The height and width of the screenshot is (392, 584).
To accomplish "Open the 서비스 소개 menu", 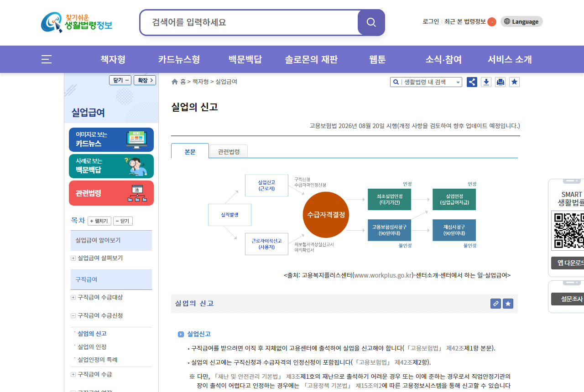I will [510, 59].
